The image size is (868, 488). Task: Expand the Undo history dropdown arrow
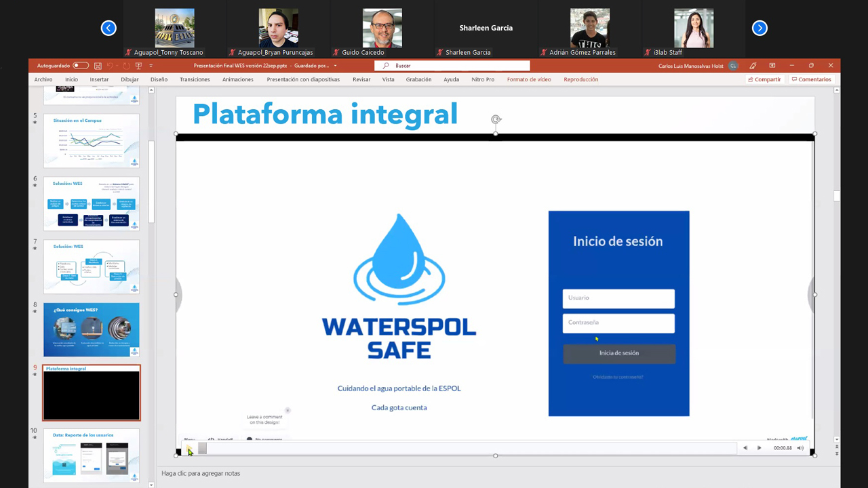(117, 66)
